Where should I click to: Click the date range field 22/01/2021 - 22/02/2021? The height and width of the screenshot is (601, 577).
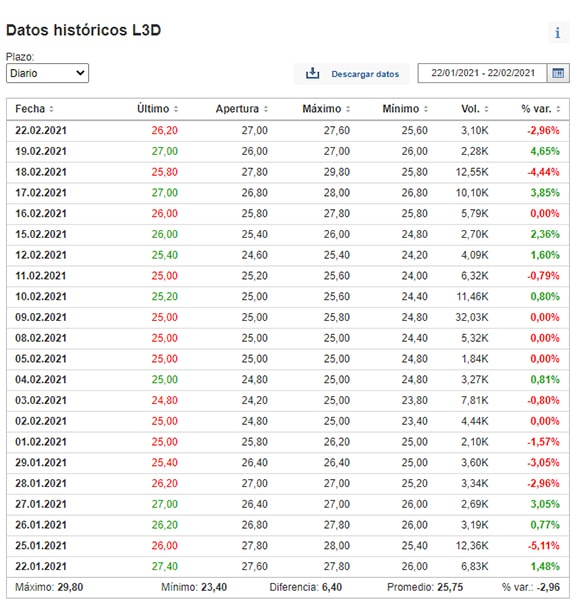click(x=482, y=73)
